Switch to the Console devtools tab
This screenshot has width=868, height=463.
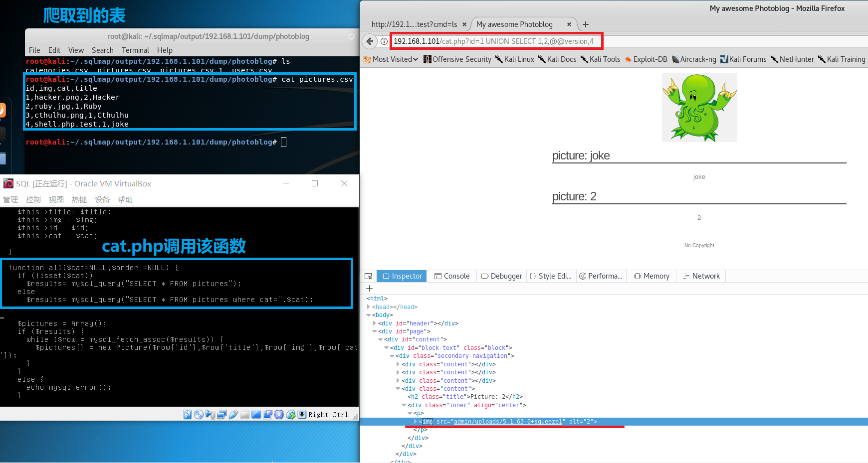[452, 276]
